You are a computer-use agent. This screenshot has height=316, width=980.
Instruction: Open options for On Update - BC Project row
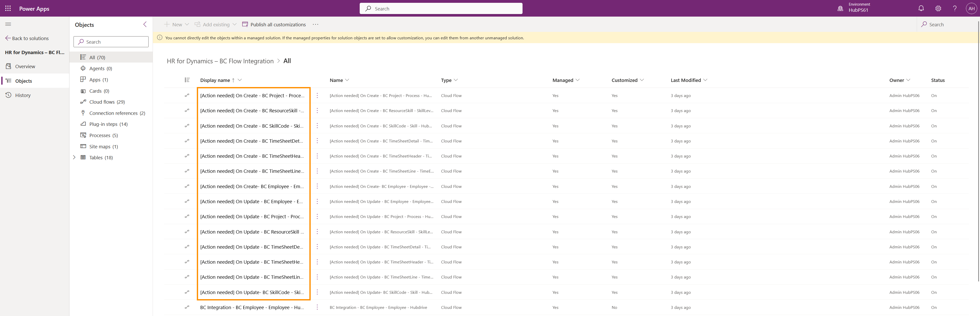click(317, 216)
